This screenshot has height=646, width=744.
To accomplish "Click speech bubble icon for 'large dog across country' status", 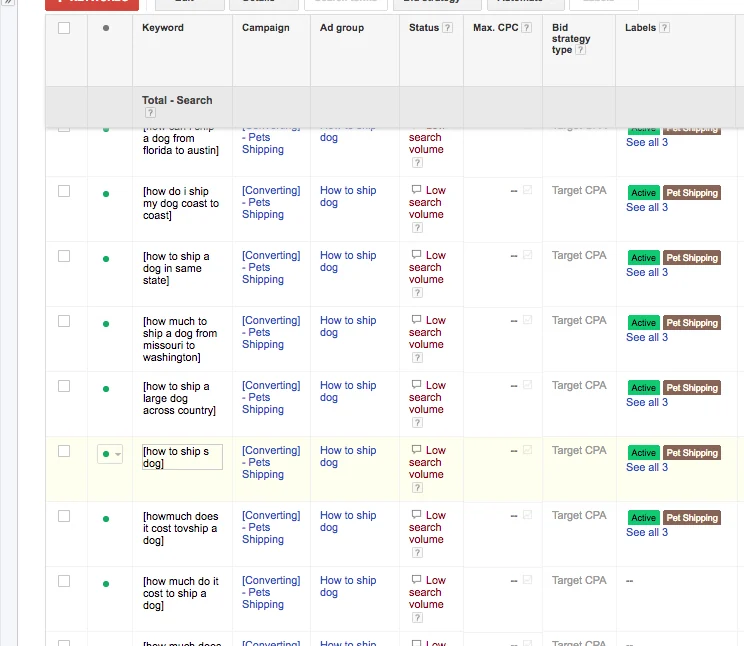I will click(416, 384).
